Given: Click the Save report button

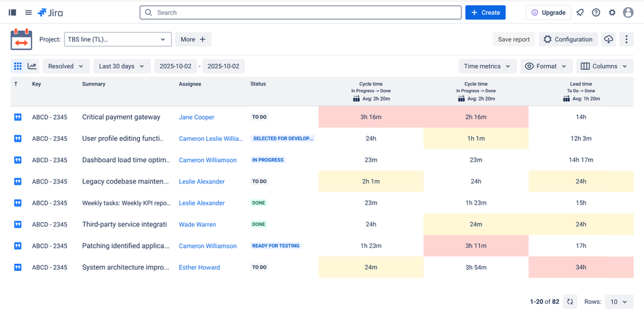Looking at the screenshot, I should click(514, 39).
